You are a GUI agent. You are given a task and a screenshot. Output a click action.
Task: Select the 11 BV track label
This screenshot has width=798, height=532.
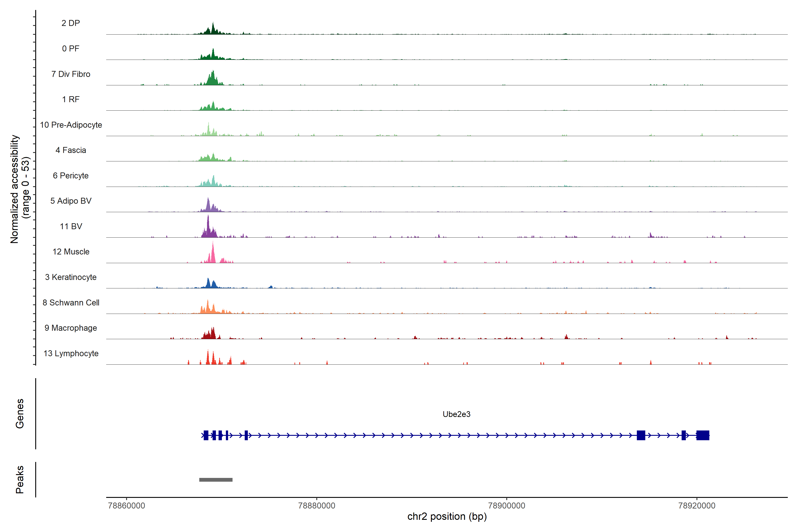(70, 226)
